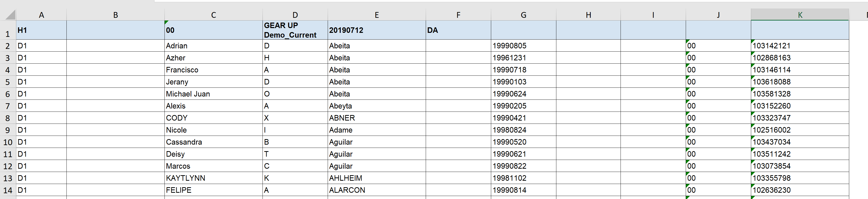This screenshot has width=868, height=199.
Task: Select column G header
Action: [x=523, y=15]
